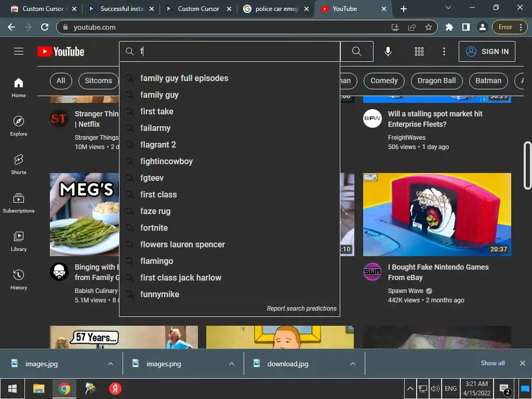
Task: Open Subscriptions in sidebar
Action: tap(19, 203)
